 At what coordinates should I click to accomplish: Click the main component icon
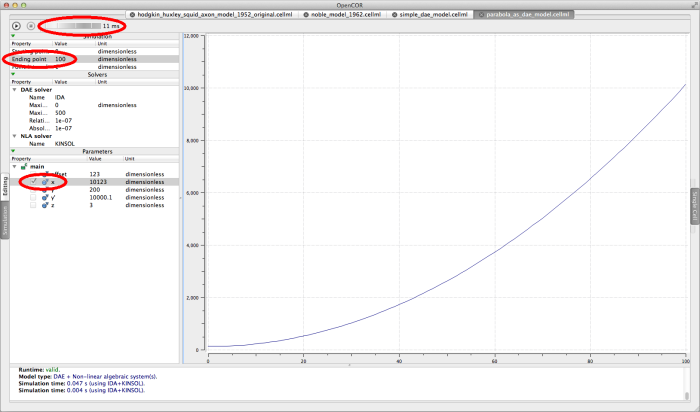24,166
